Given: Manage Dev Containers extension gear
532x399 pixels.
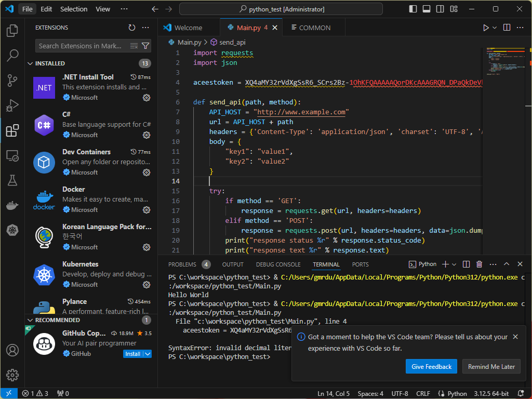Looking at the screenshot, I should pyautogui.click(x=147, y=172).
